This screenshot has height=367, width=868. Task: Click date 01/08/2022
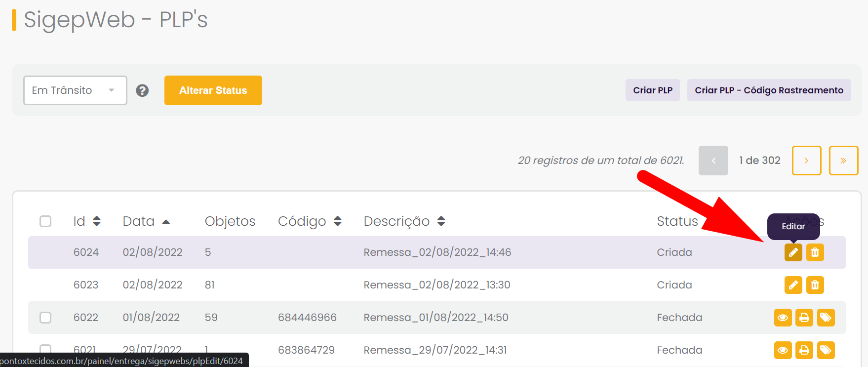click(151, 318)
